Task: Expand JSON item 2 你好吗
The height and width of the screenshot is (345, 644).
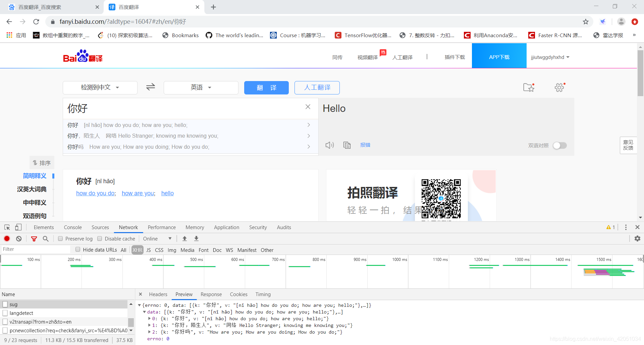Action: [x=149, y=332]
